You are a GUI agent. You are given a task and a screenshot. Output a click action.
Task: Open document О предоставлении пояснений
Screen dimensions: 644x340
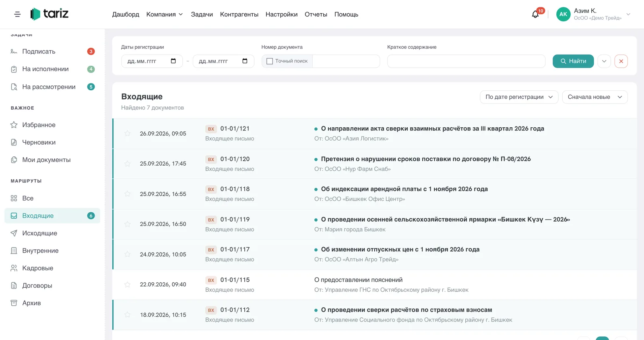click(x=358, y=280)
